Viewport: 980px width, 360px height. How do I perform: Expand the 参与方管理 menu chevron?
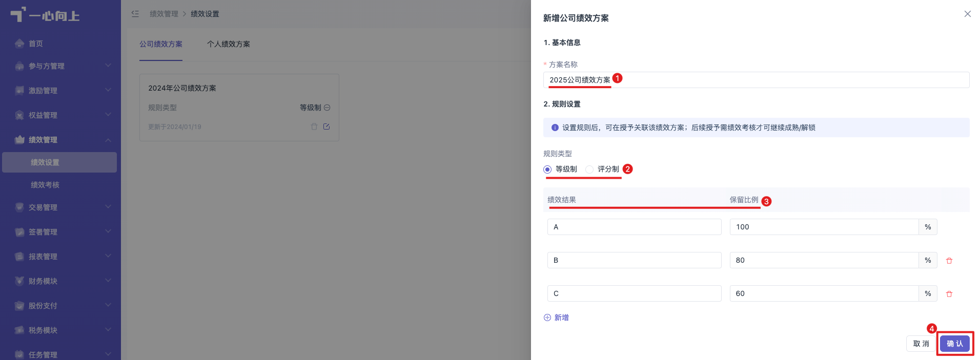click(x=108, y=65)
